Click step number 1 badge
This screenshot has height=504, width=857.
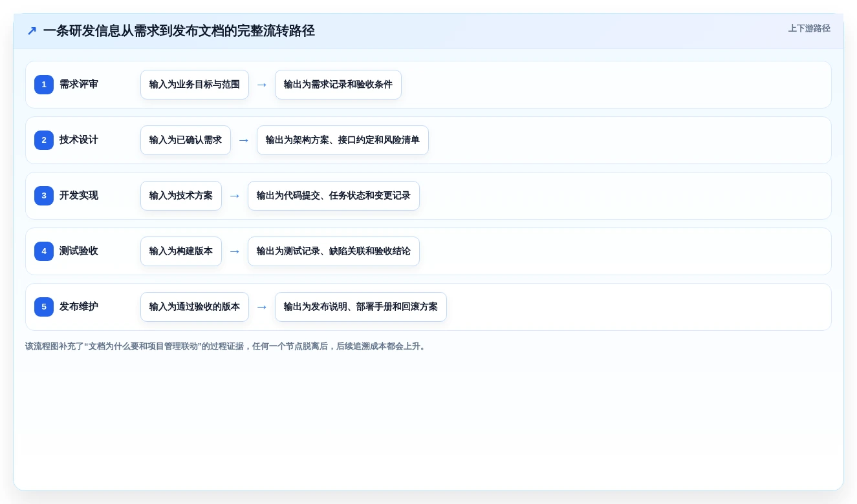pyautogui.click(x=44, y=85)
